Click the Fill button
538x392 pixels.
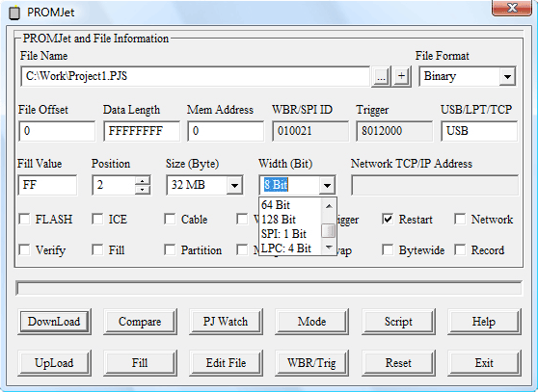click(140, 363)
